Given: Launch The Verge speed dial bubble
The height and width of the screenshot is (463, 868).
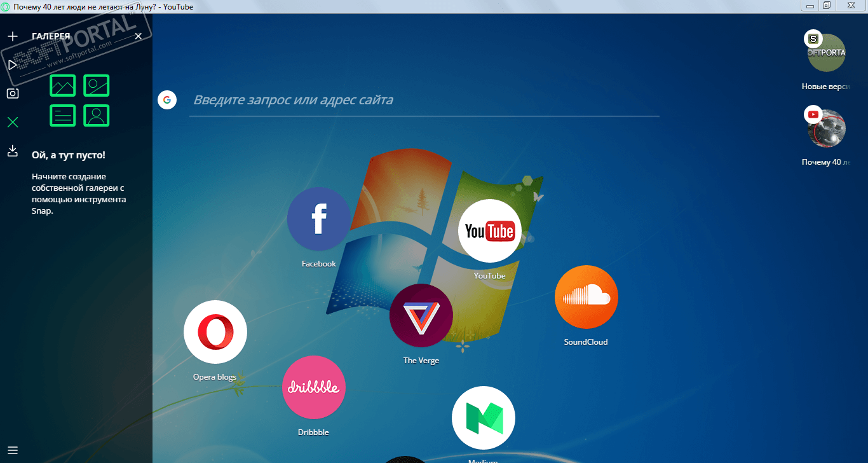Looking at the screenshot, I should tap(421, 315).
